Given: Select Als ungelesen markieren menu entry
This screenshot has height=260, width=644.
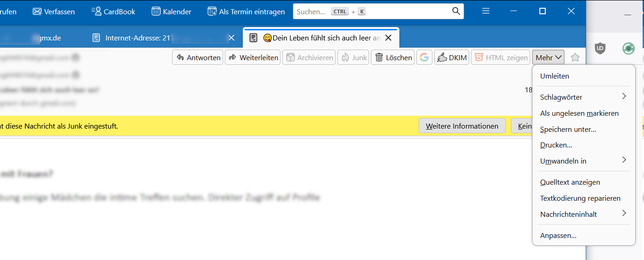Looking at the screenshot, I should 579,113.
